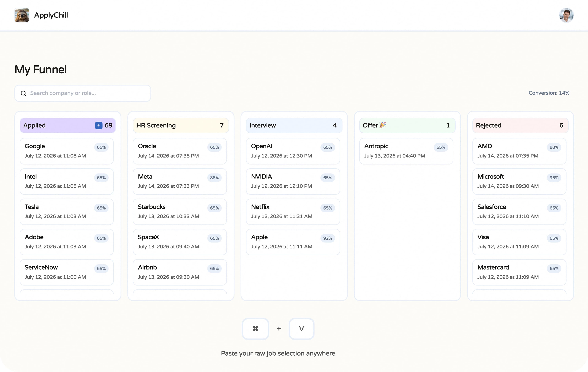Image resolution: width=588 pixels, height=372 pixels.
Task: Open the Airbnb application card
Action: pyautogui.click(x=180, y=272)
